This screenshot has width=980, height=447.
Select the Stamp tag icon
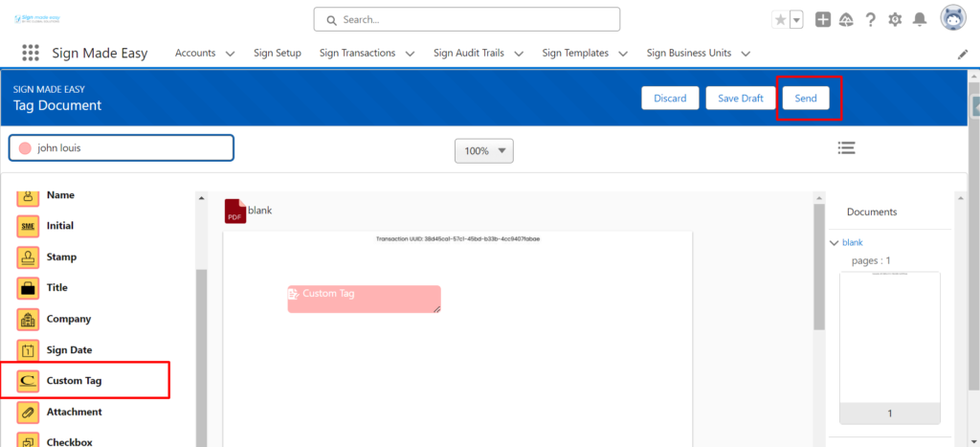point(27,257)
